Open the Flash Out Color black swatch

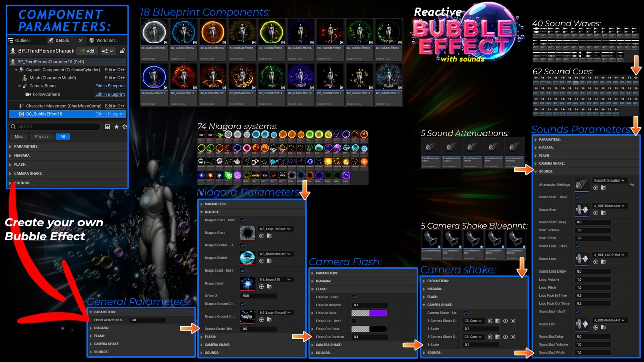tap(378, 329)
